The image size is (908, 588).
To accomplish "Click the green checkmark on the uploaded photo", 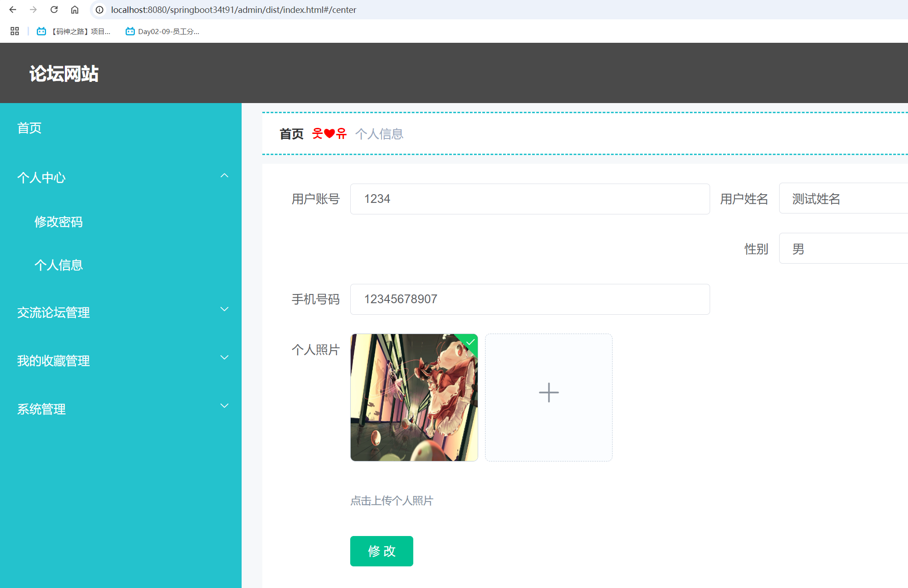I will point(471,341).
